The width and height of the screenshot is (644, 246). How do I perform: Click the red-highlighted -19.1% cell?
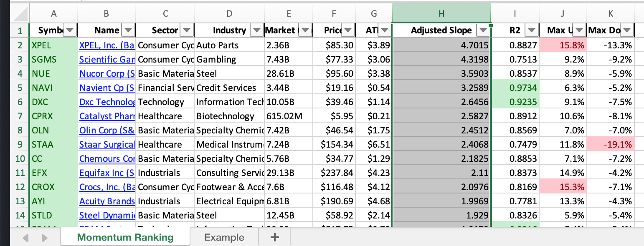pyautogui.click(x=611, y=144)
